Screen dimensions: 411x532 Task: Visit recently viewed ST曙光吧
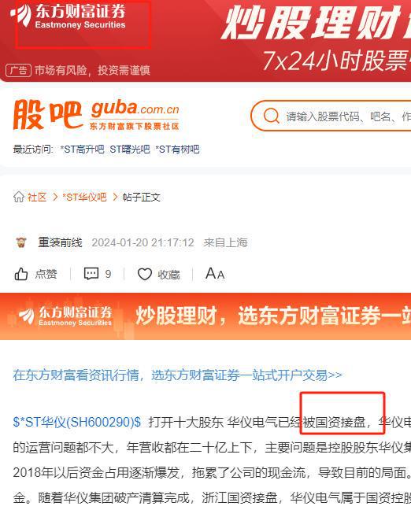(x=130, y=149)
